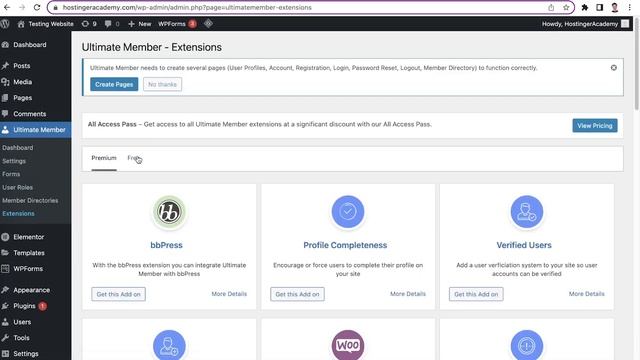The height and width of the screenshot is (360, 640).
Task: Open the Profile Completeness title link
Action: (345, 245)
